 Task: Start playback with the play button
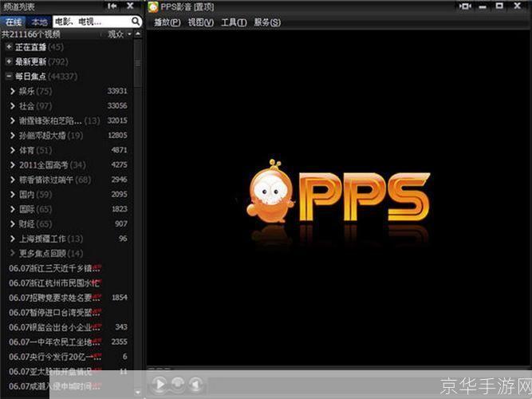tap(159, 384)
